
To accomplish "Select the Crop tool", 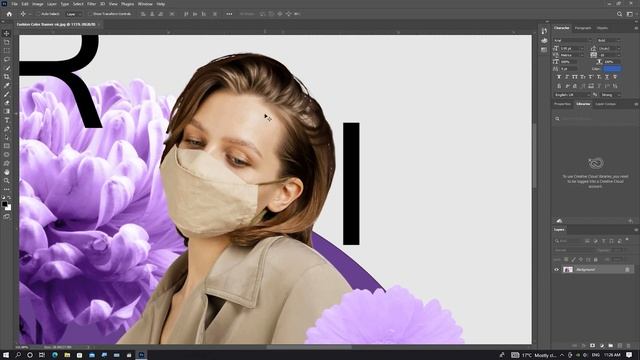I will 7,77.
